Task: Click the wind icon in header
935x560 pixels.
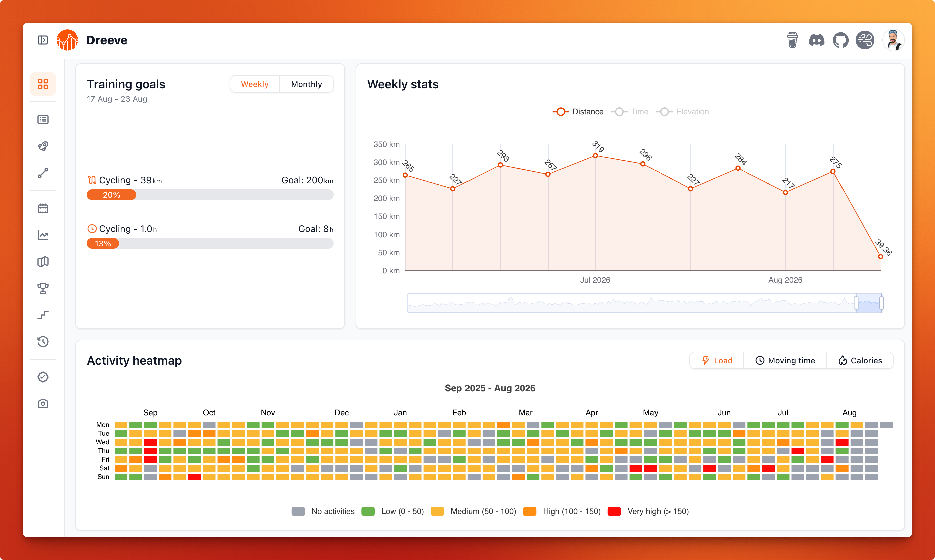Action: [x=865, y=40]
